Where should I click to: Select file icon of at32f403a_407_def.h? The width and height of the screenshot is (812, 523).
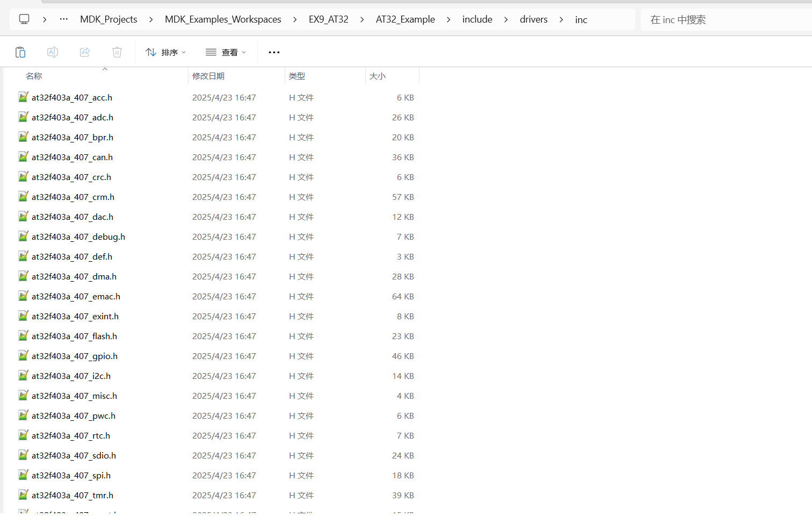23,256
